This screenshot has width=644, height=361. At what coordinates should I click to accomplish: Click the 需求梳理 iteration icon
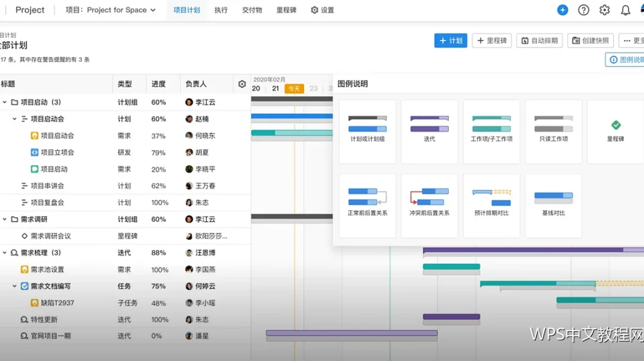[14, 253]
